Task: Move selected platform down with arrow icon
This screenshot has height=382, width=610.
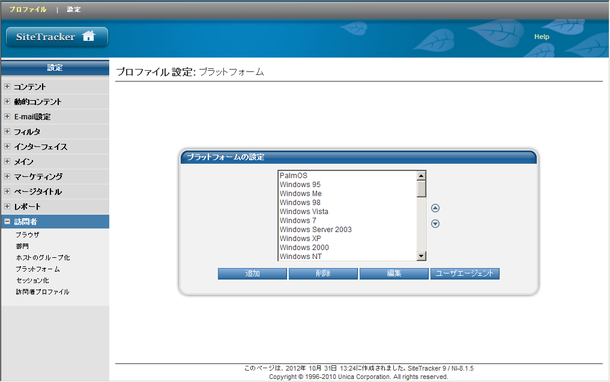Action: coord(435,224)
